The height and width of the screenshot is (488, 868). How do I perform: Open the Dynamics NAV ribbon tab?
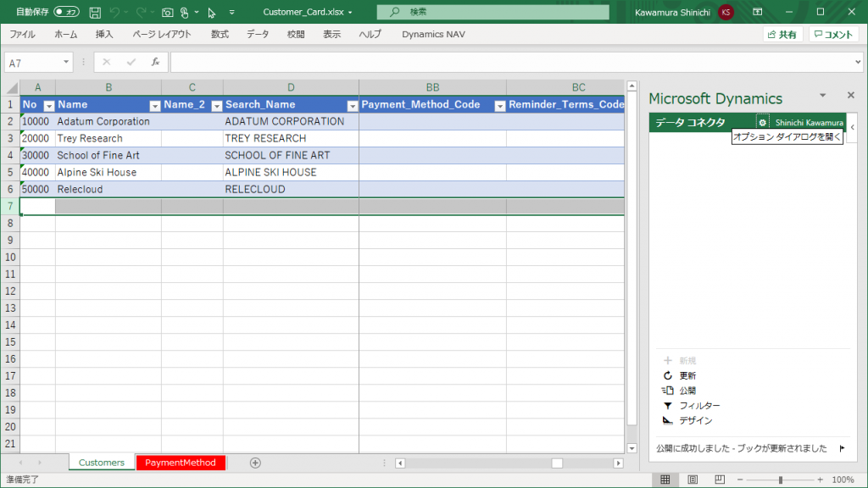[x=433, y=34]
